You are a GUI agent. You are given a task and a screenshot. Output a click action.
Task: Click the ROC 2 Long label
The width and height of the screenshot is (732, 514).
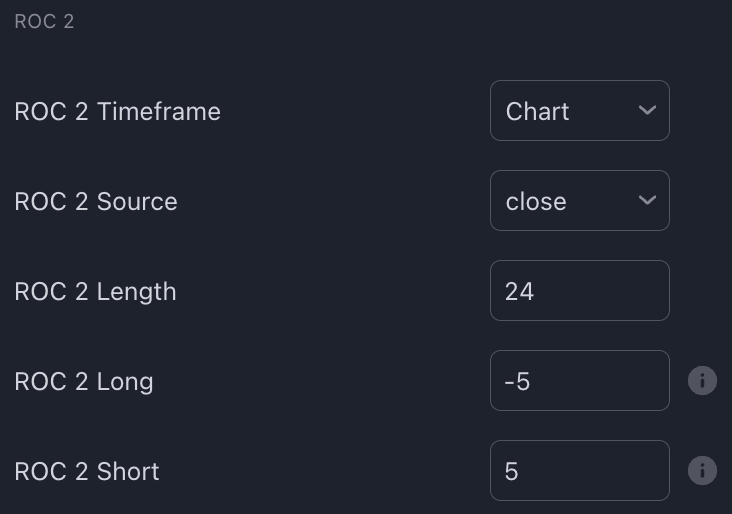pos(84,381)
